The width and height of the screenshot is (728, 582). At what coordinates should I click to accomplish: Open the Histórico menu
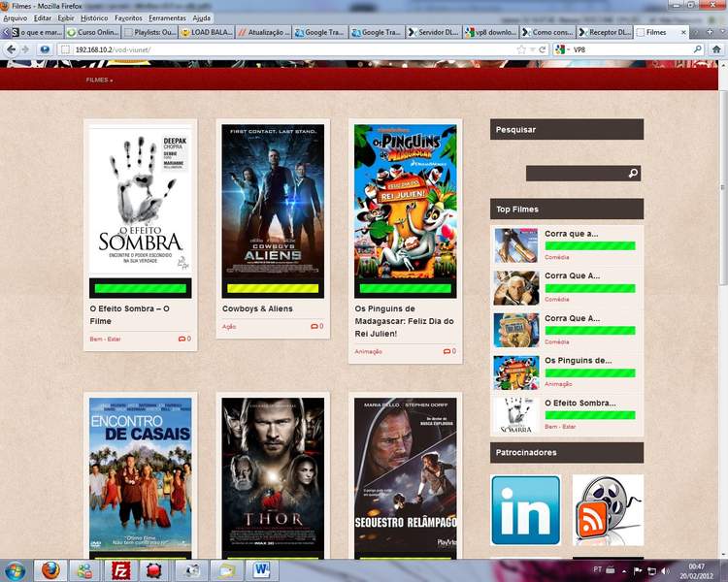94,18
